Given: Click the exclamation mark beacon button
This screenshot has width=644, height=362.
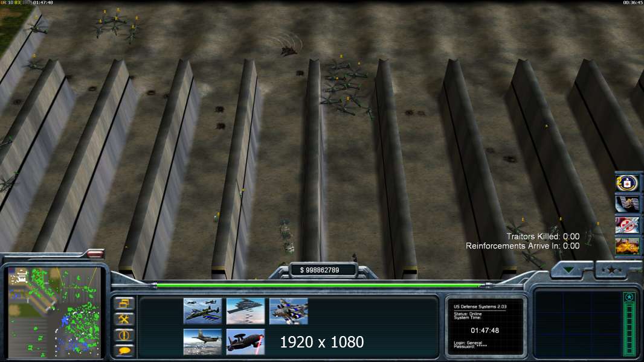Looking at the screenshot, I should coord(124,335).
